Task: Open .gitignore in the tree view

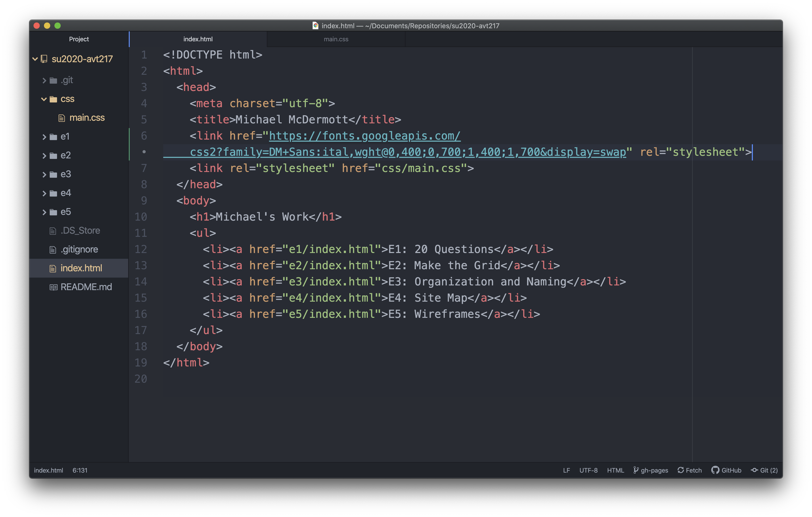Action: click(79, 250)
